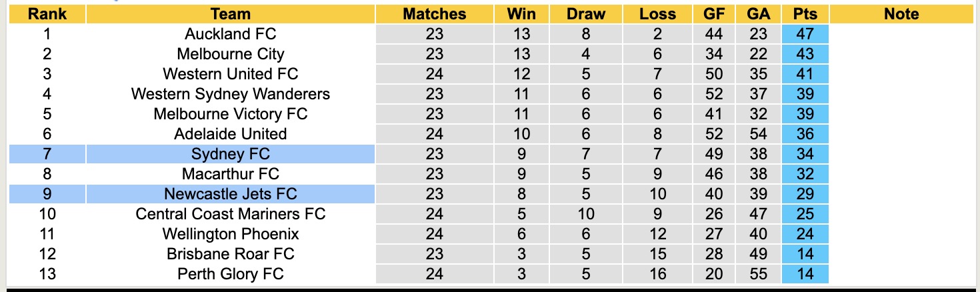This screenshot has width=980, height=292.
Task: Click the Team column header
Action: [230, 14]
